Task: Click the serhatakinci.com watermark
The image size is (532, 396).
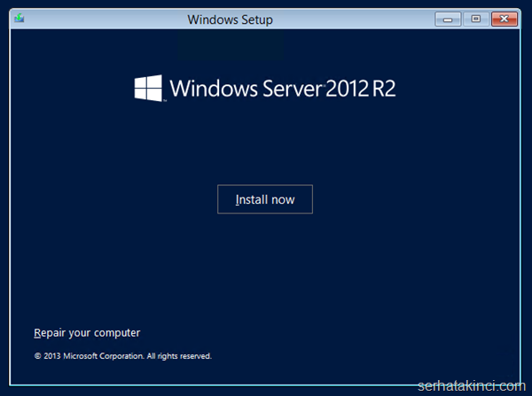Action: [x=472, y=386]
